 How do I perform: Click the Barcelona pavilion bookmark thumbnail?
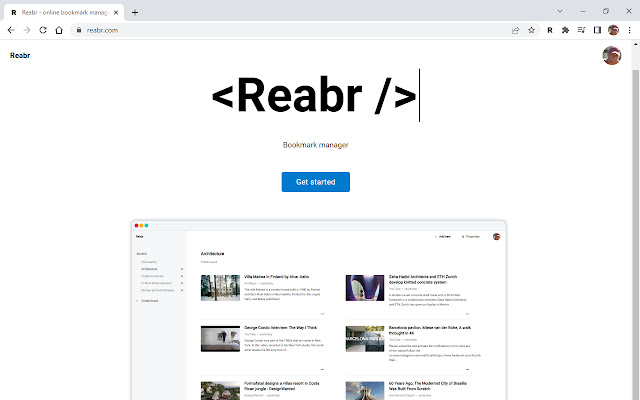[365, 339]
